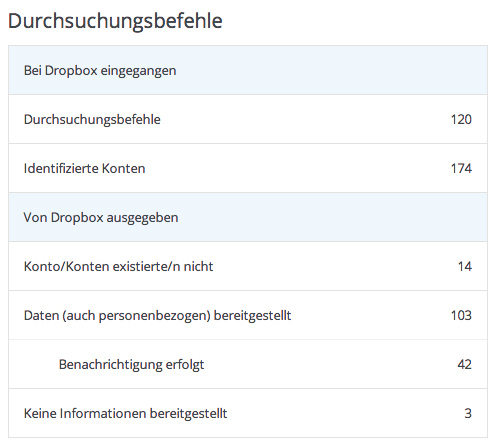This screenshot has height=447, width=494.
Task: Select the Keine Informationen bereitgestellt label
Action: click(125, 413)
